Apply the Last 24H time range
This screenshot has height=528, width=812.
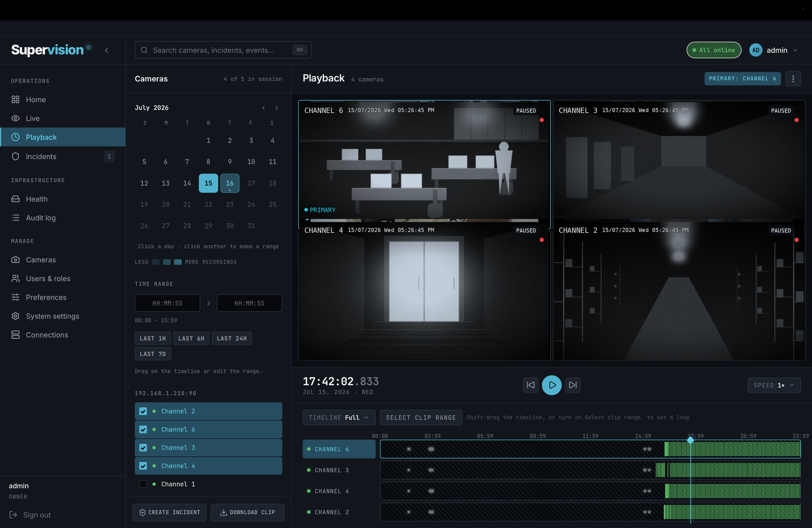click(x=232, y=338)
